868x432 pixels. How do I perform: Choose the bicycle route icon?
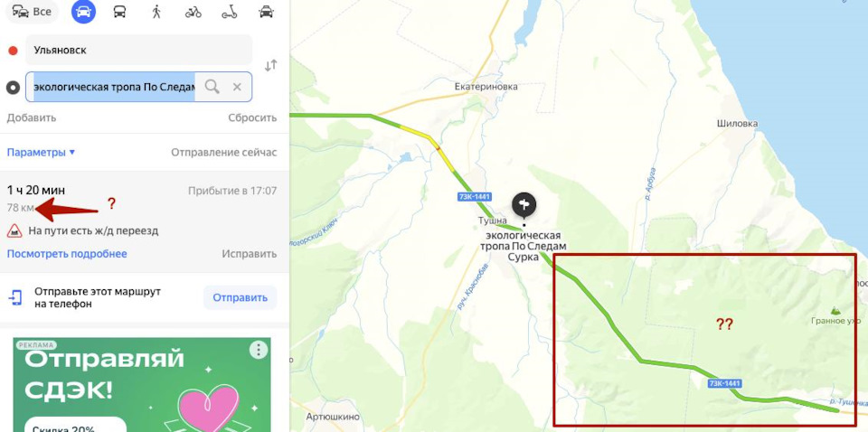pyautogui.click(x=193, y=12)
